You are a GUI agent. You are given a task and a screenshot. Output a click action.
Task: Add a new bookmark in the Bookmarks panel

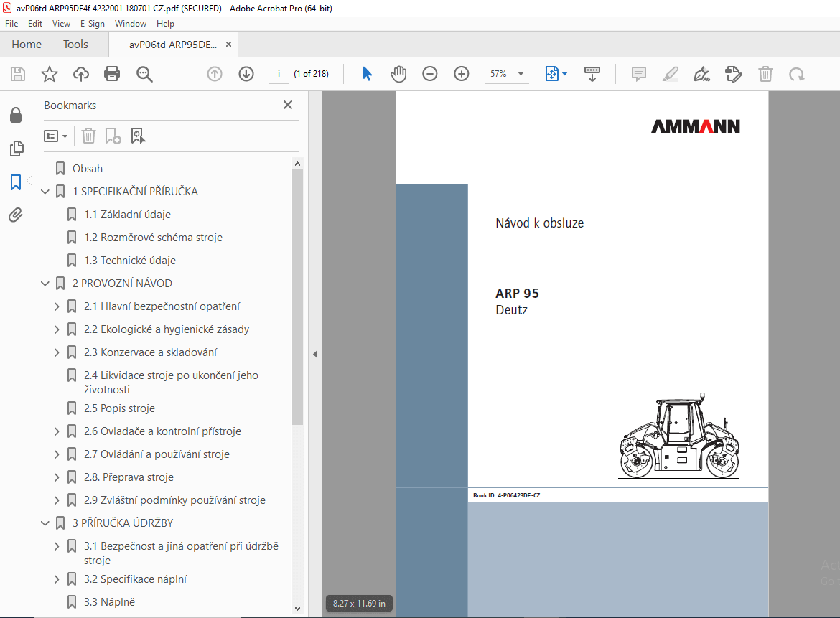coord(111,136)
